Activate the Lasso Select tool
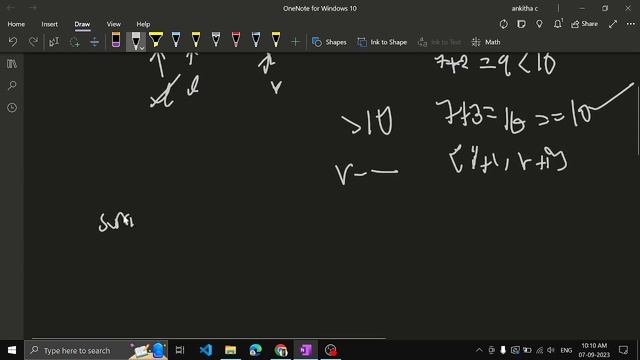Viewport: 640px width, 360px height. pyautogui.click(x=74, y=42)
